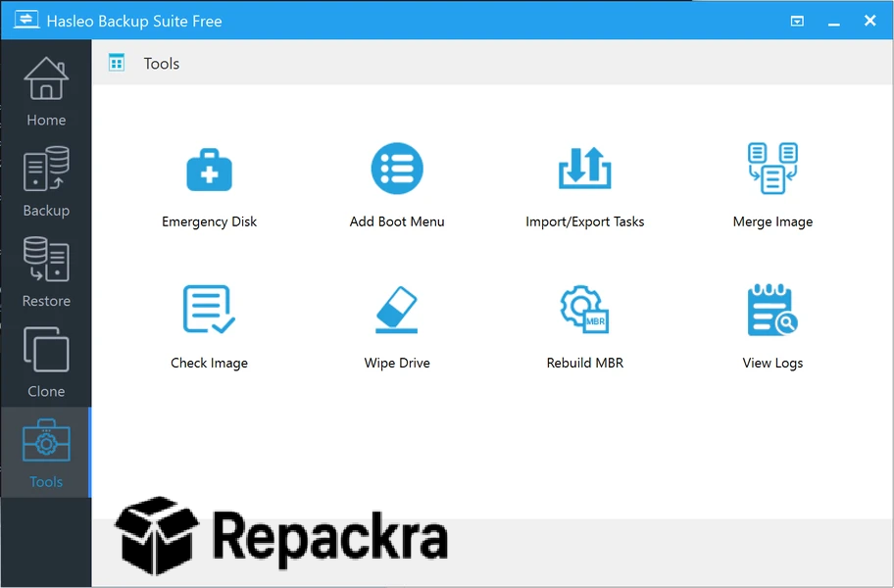Open the View Logs calendar icon

[x=772, y=310]
